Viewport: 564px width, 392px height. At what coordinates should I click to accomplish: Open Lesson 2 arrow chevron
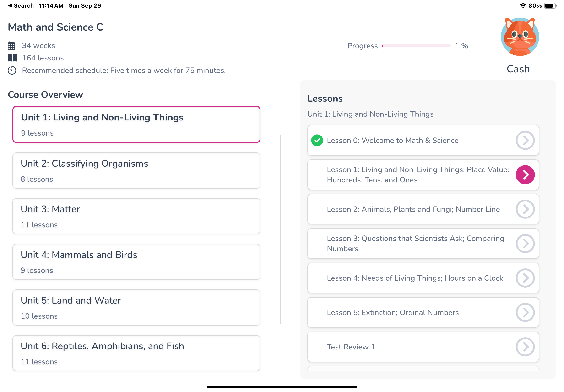[525, 209]
